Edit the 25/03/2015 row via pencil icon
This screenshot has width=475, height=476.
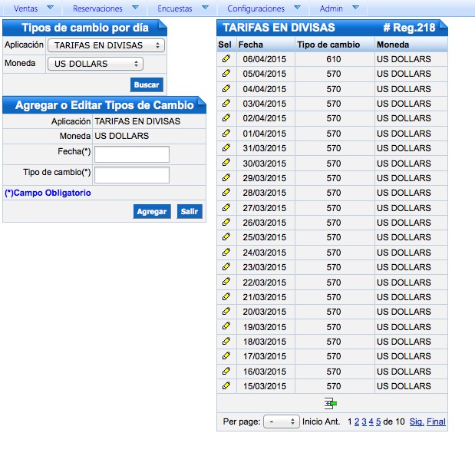(x=226, y=237)
